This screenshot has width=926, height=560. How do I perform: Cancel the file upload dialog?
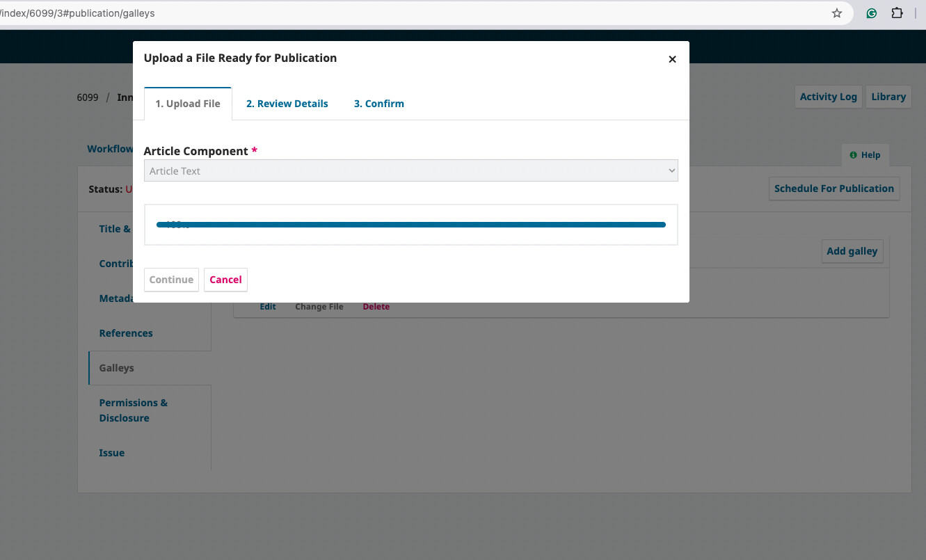[x=225, y=280]
